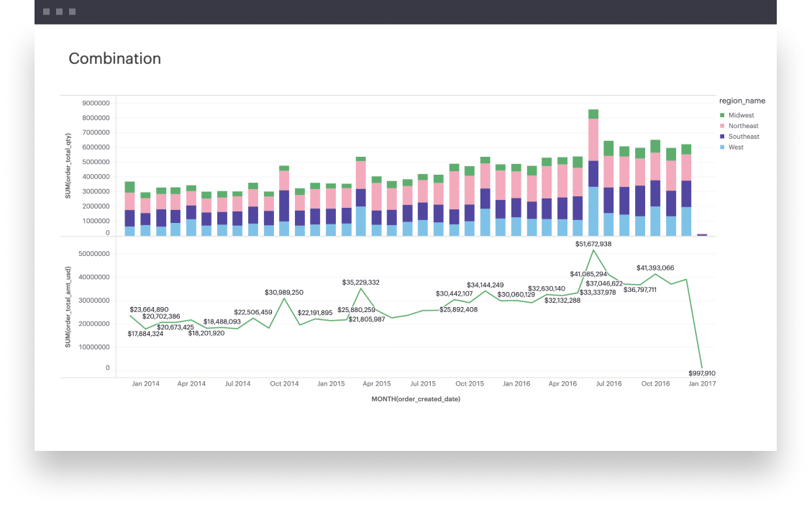812x507 pixels.
Task: Select the Jan 2014 x-axis label
Action: pos(146,384)
